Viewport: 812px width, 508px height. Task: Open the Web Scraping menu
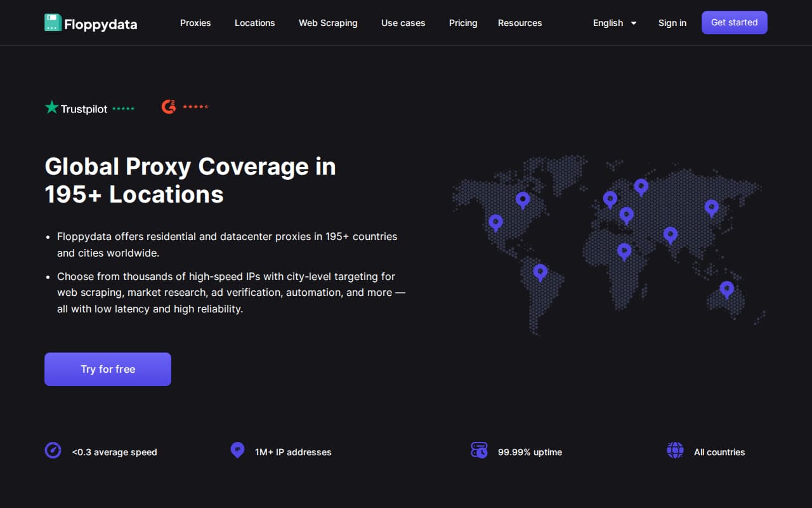pyautogui.click(x=328, y=23)
